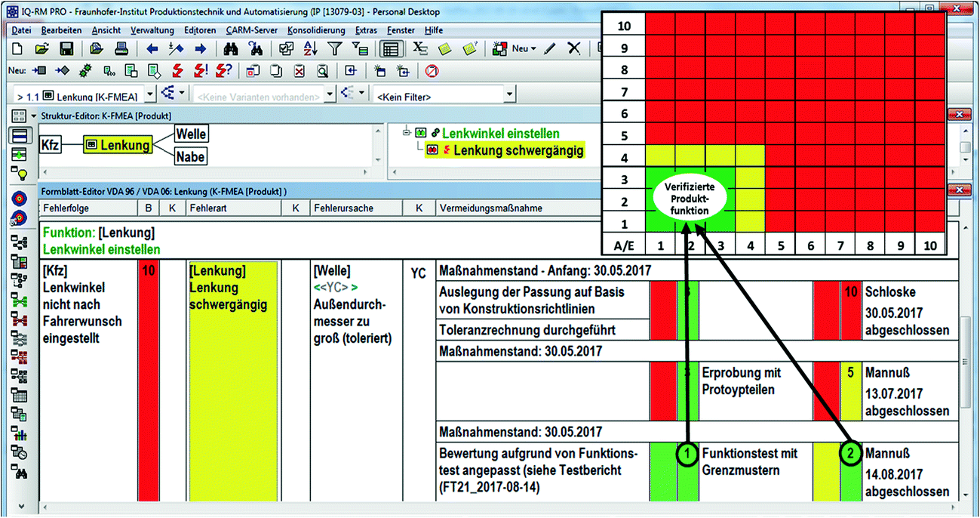This screenshot has width=980, height=518.
Task: Open the Lenkung K-FMEA structure dropdown
Action: 149,95
